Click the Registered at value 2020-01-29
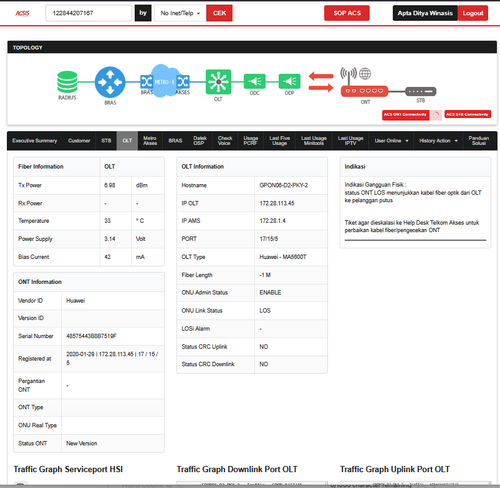The height and width of the screenshot is (488, 500). pos(112,358)
